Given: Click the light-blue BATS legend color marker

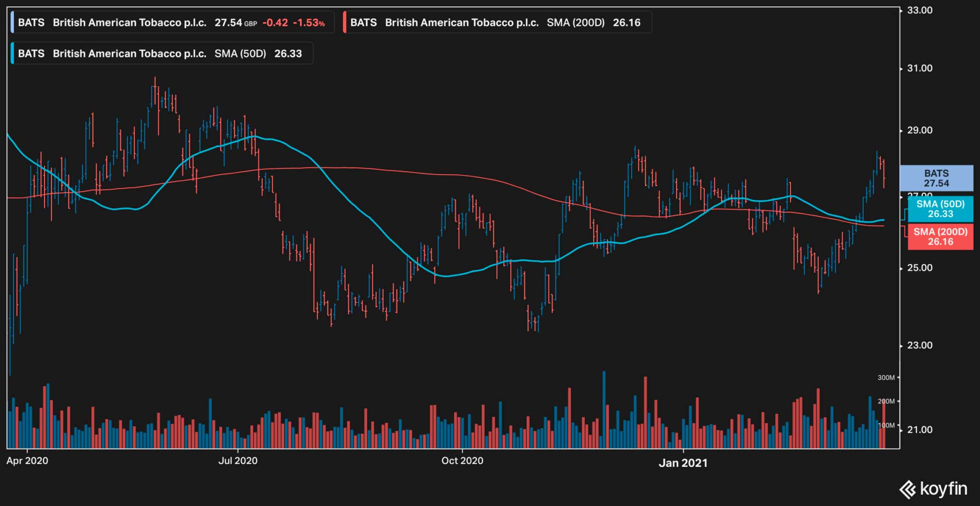Looking at the screenshot, I should click(12, 22).
